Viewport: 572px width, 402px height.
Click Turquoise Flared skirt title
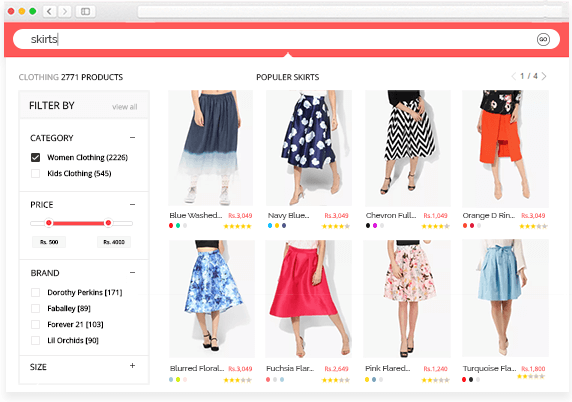pyautogui.click(x=490, y=368)
